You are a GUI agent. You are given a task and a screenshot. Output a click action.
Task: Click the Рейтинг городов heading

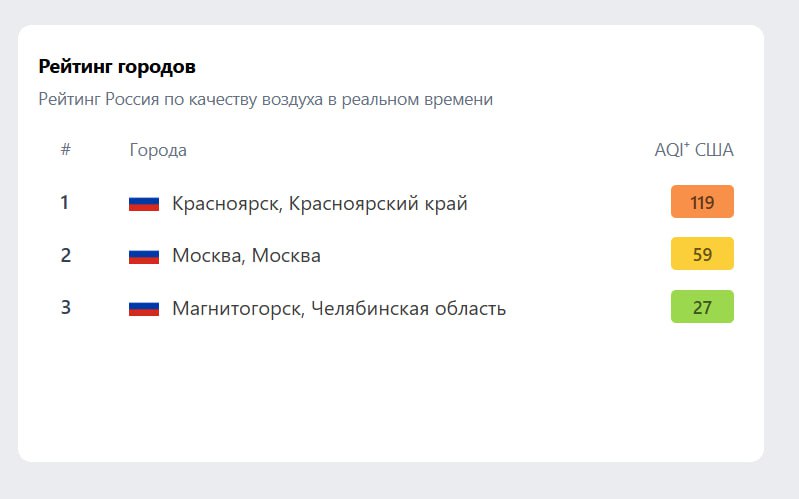(117, 67)
